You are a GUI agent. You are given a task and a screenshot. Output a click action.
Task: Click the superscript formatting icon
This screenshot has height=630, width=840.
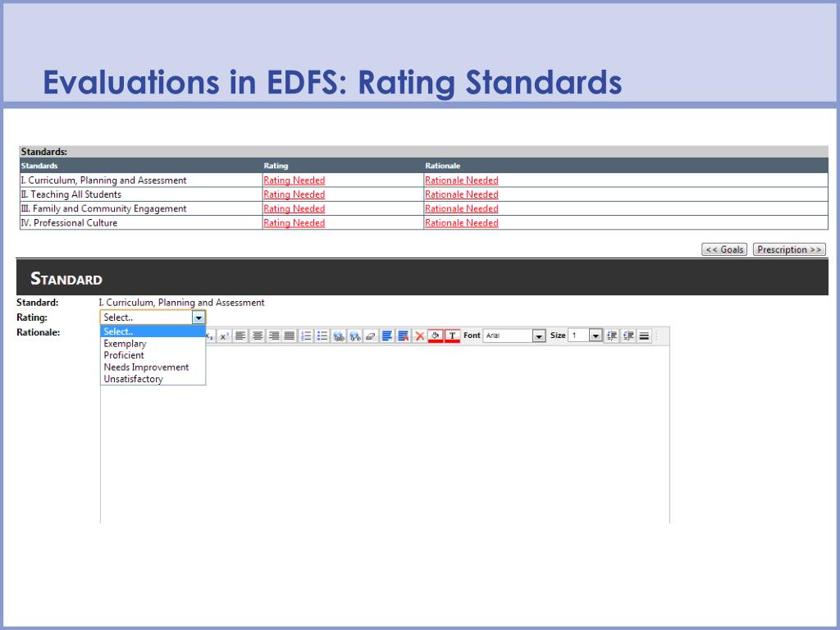(x=224, y=336)
